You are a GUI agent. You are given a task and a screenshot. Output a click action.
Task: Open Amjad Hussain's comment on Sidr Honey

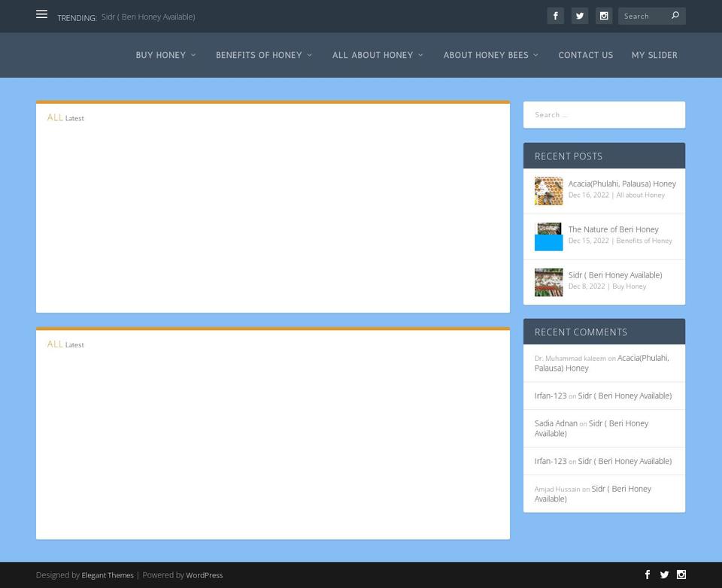(593, 493)
